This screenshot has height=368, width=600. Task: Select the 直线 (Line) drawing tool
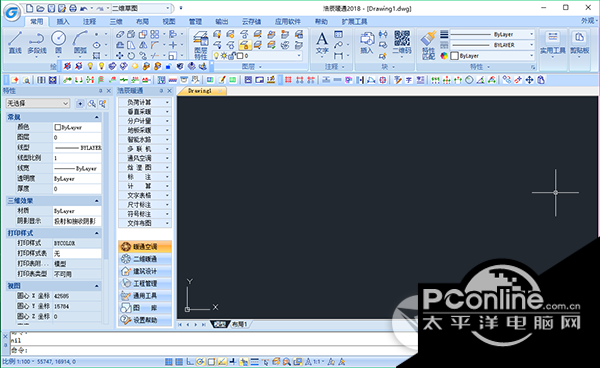tap(15, 42)
